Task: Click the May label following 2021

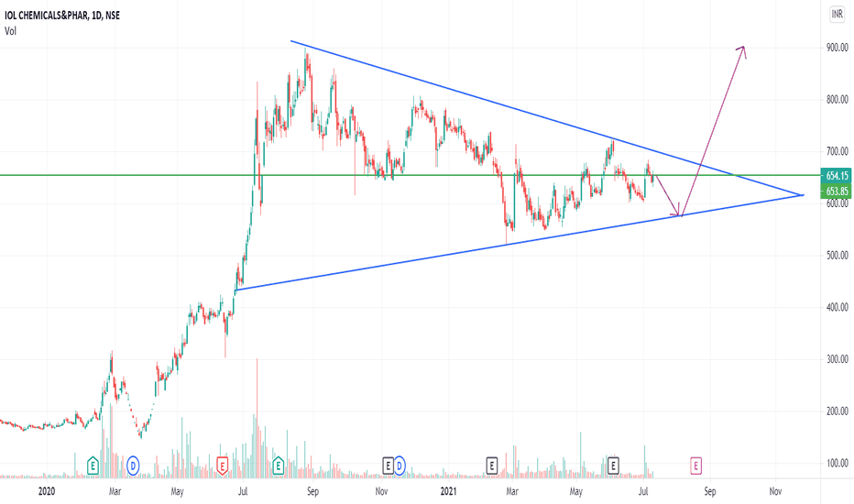Action: point(575,491)
